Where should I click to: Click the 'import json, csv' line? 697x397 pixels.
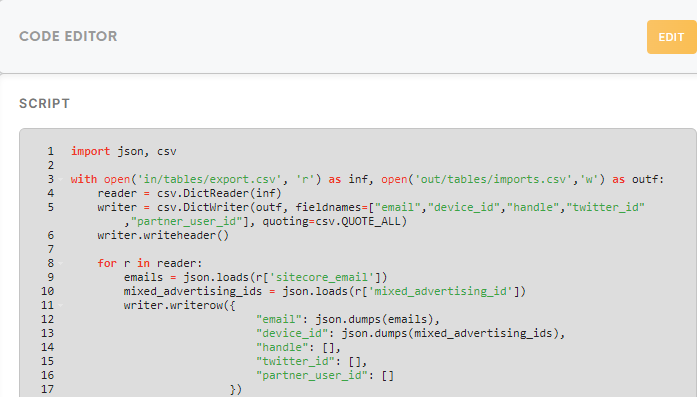(124, 152)
